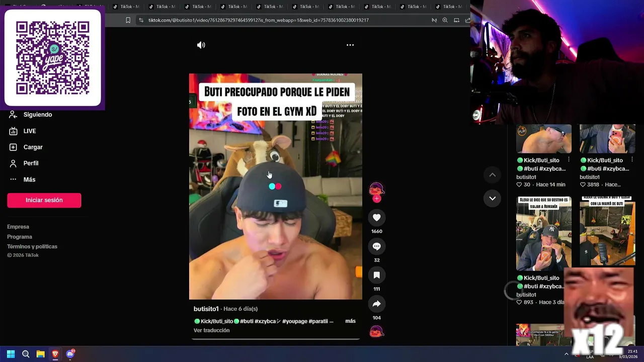The height and width of the screenshot is (362, 644).
Task: Click the 'Hace 6 día(s)' timestamp
Action: tap(240, 309)
